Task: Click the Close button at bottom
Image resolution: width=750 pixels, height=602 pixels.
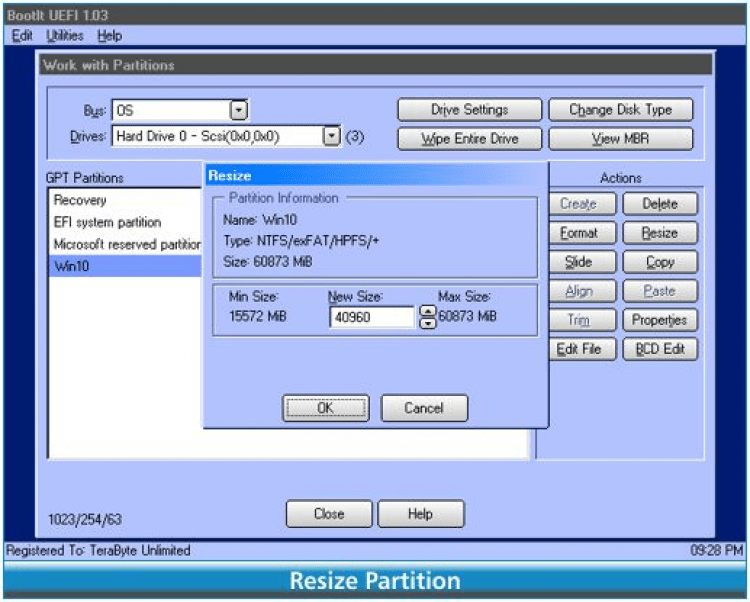Action: click(328, 514)
